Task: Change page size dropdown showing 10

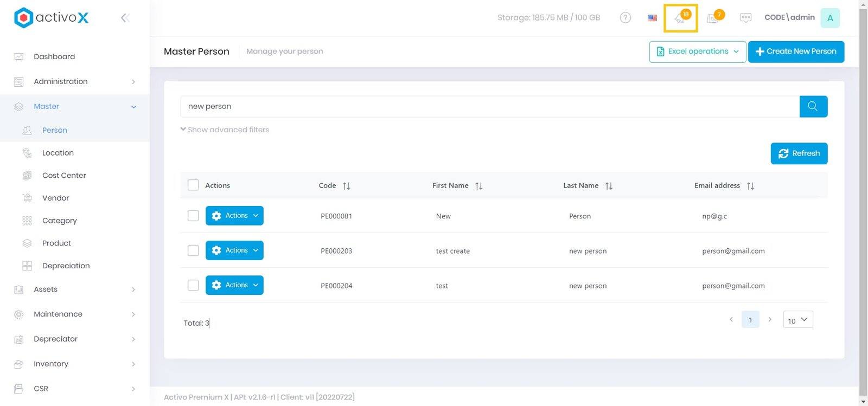Action: coord(797,320)
